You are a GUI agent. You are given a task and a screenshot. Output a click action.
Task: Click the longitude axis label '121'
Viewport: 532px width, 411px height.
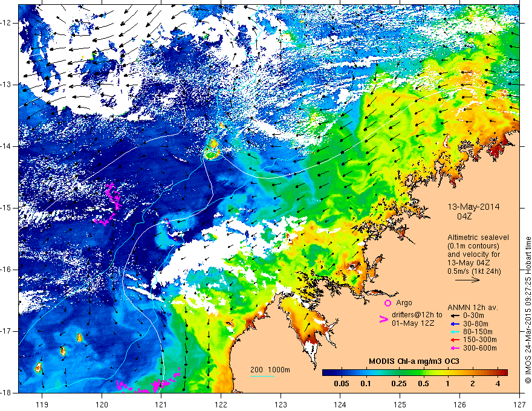coord(161,404)
